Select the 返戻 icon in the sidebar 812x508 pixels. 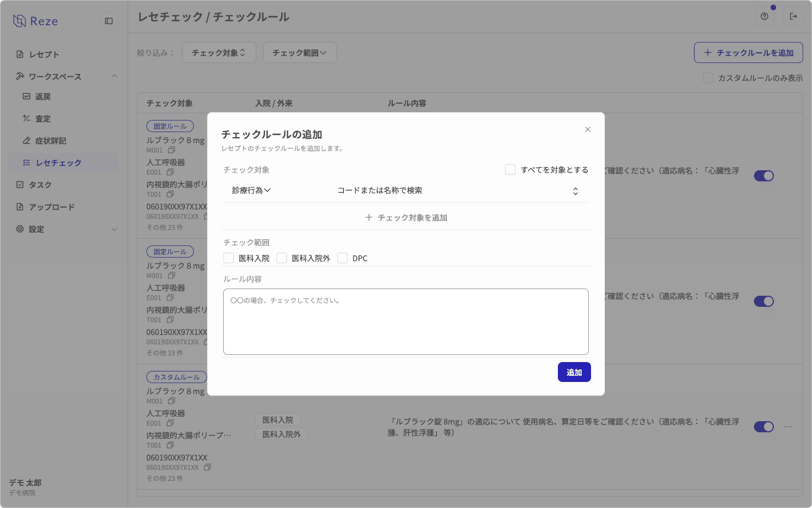tap(27, 96)
